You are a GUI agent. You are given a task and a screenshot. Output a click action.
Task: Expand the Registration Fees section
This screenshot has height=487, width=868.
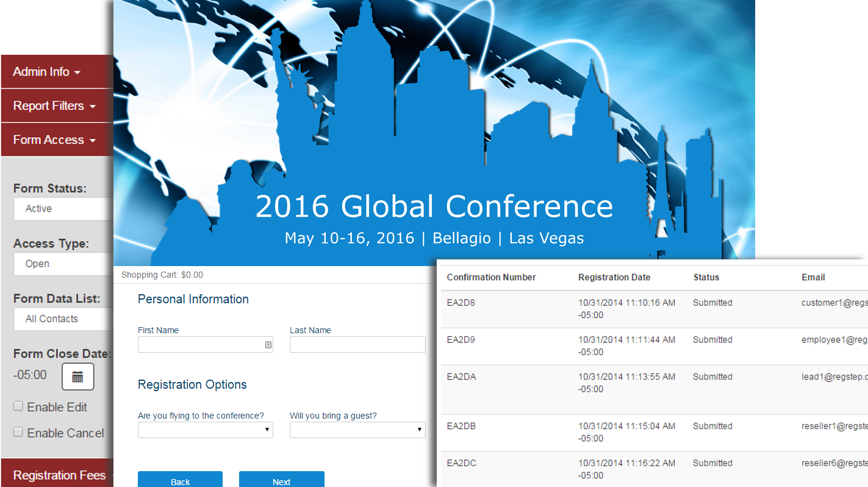[x=57, y=475]
